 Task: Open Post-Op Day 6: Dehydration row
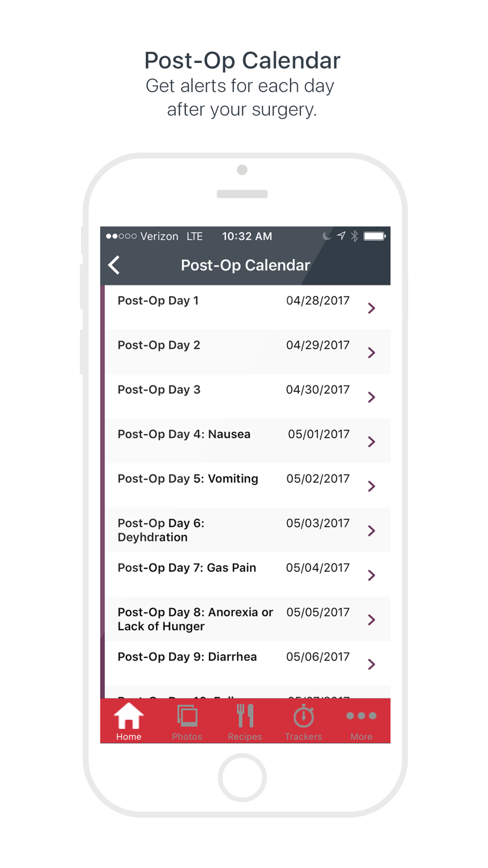point(248,530)
